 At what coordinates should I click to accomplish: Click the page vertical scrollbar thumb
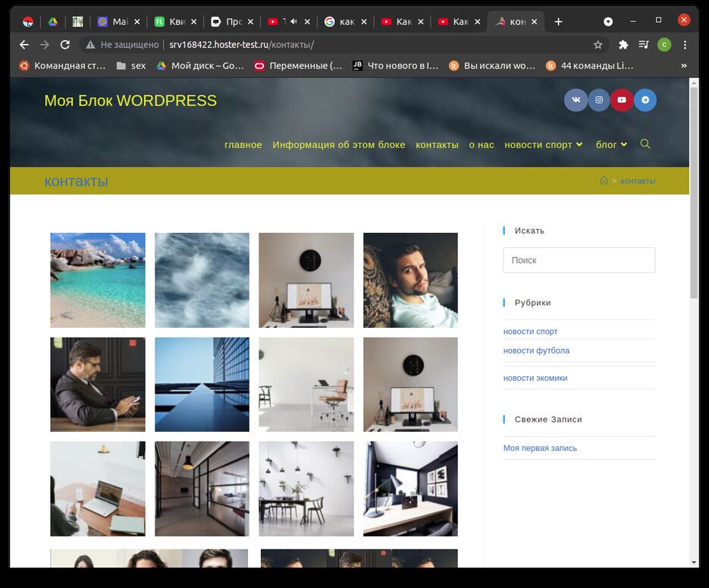coord(694,192)
